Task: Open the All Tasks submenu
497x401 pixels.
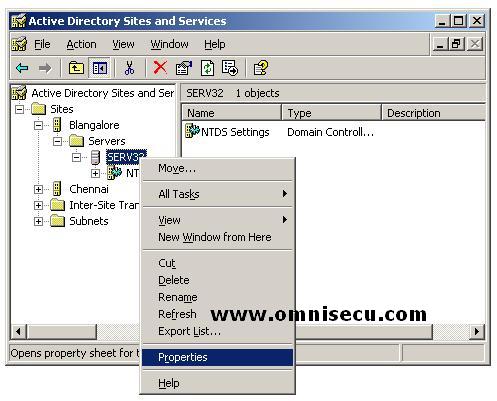Action: tap(217, 194)
